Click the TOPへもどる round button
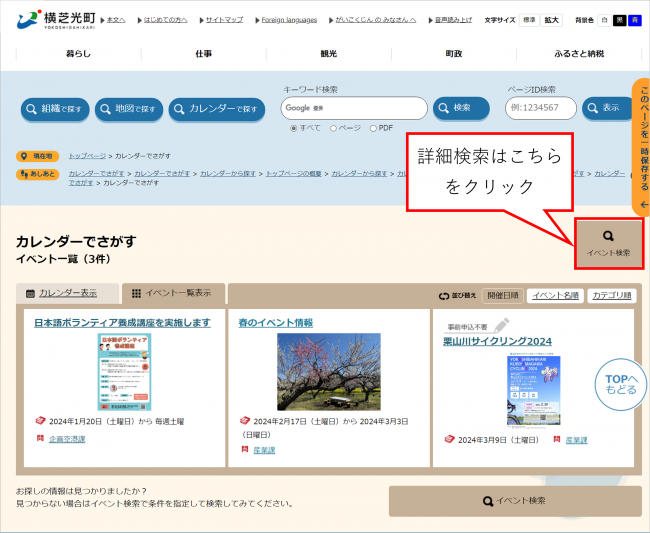This screenshot has height=533, width=650. click(620, 383)
